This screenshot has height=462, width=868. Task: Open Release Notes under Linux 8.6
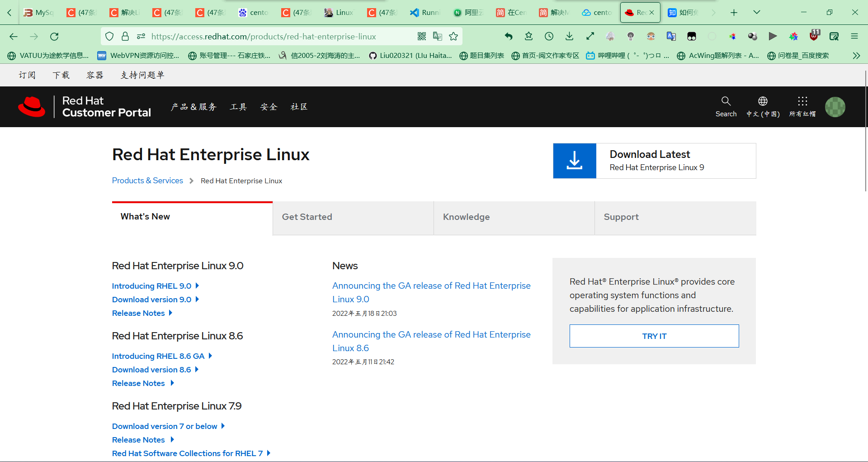click(x=143, y=383)
